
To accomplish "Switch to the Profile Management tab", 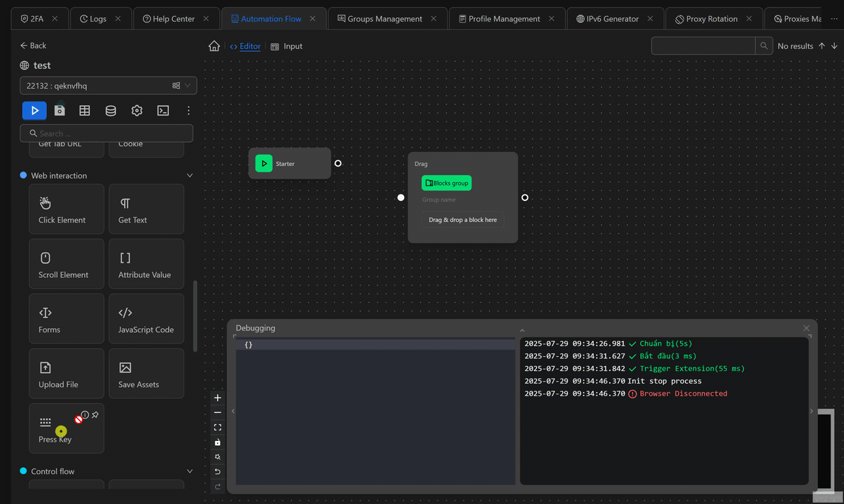I will click(x=504, y=19).
